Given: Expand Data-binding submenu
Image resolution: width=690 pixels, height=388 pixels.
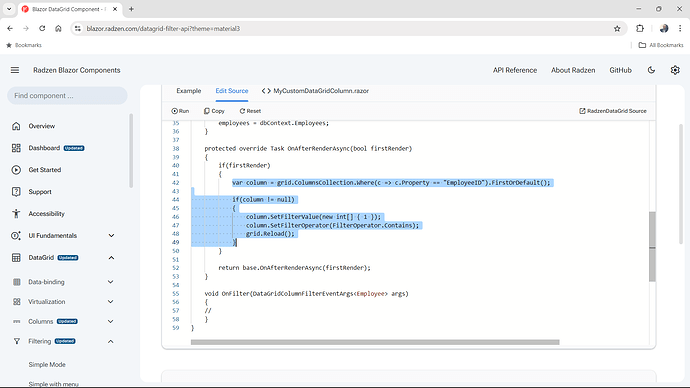Looking at the screenshot, I should click(110, 282).
